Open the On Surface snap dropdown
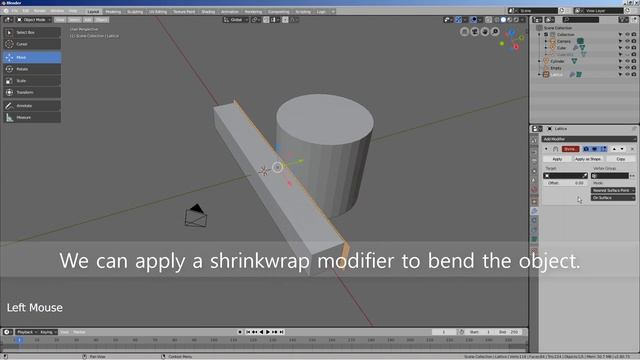Screen dimensions: 640x360 pyautogui.click(x=613, y=198)
